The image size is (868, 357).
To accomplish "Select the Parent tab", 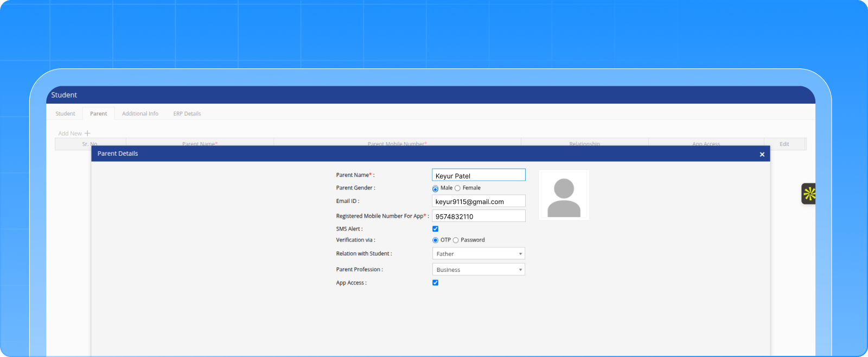I will click(98, 114).
